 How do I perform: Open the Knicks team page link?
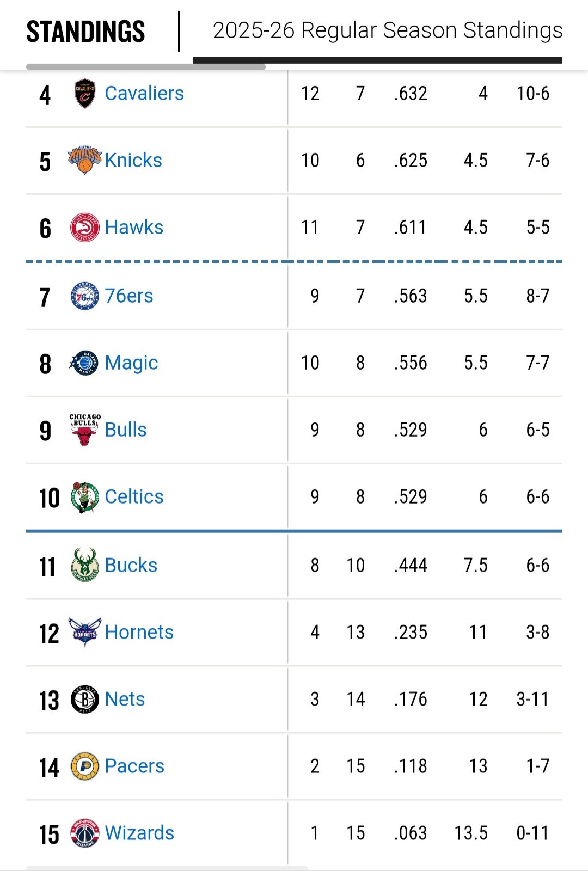pyautogui.click(x=133, y=161)
